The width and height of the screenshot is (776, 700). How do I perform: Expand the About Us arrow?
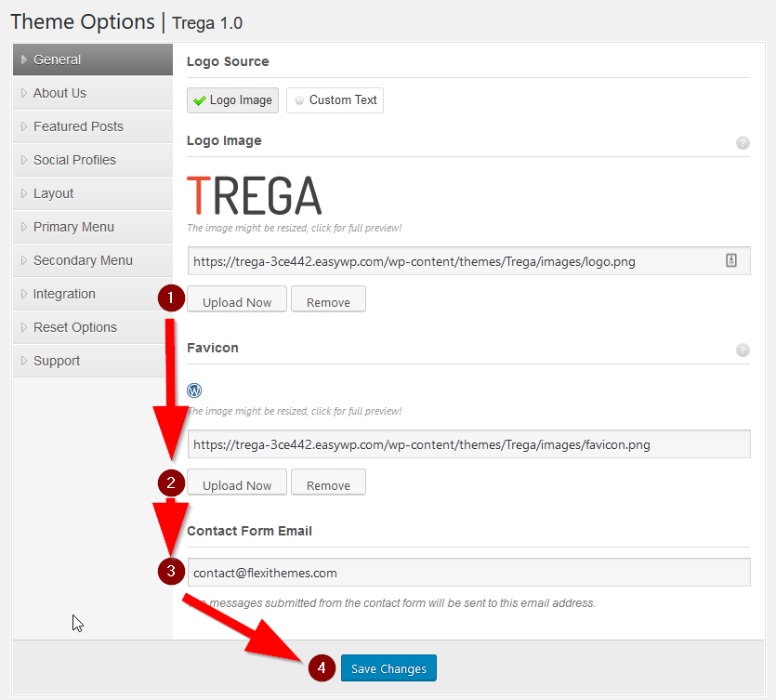(24, 93)
